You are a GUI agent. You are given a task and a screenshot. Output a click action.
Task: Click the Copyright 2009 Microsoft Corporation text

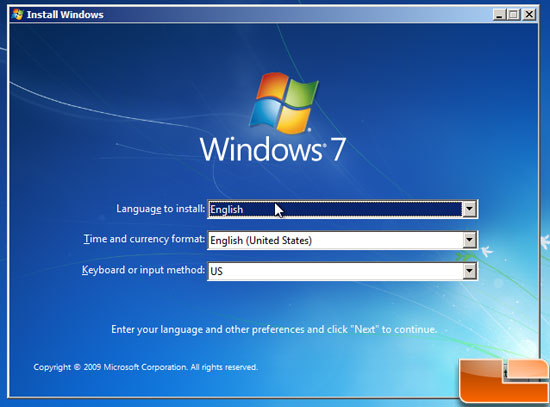(146, 367)
